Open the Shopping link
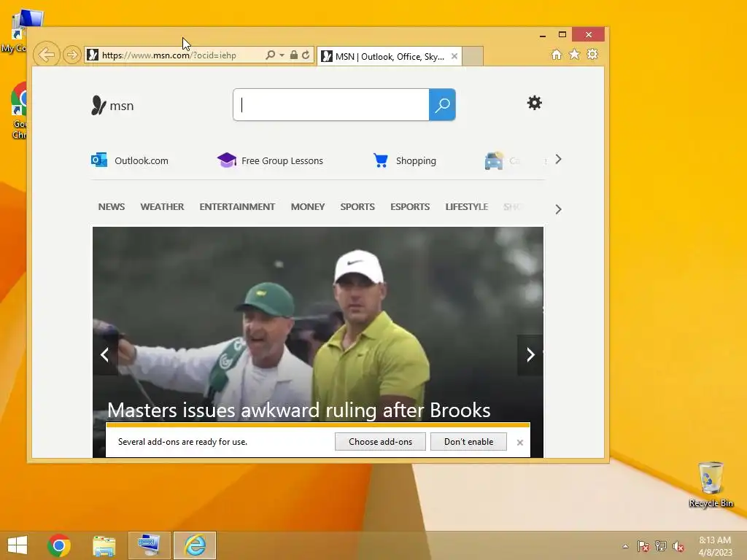 tap(416, 161)
